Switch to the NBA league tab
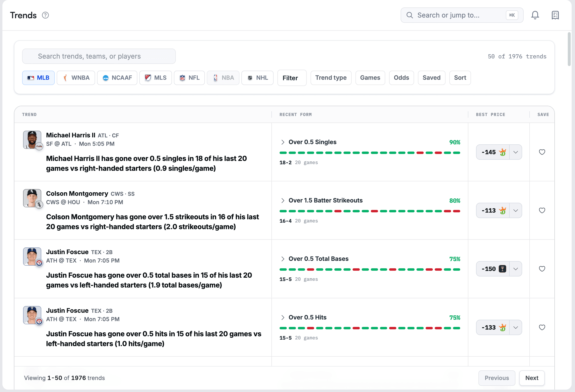Image resolution: width=575 pixels, height=392 pixels. [x=223, y=78]
